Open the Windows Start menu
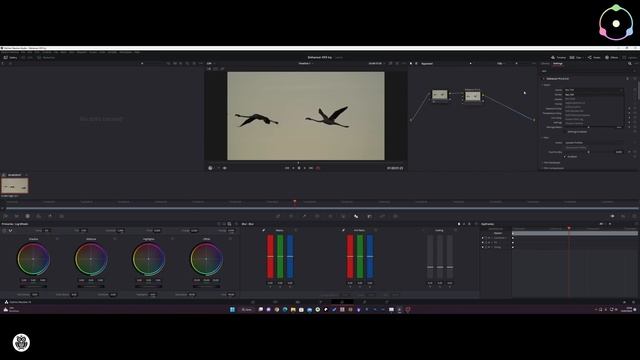The width and height of the screenshot is (640, 360). pyautogui.click(x=232, y=309)
